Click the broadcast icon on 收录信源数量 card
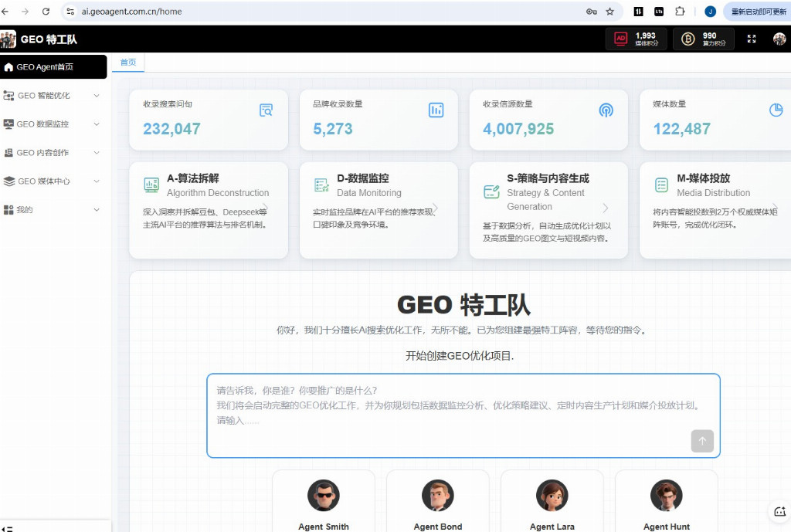Screen dimensions: 791x532 pyautogui.click(x=606, y=110)
